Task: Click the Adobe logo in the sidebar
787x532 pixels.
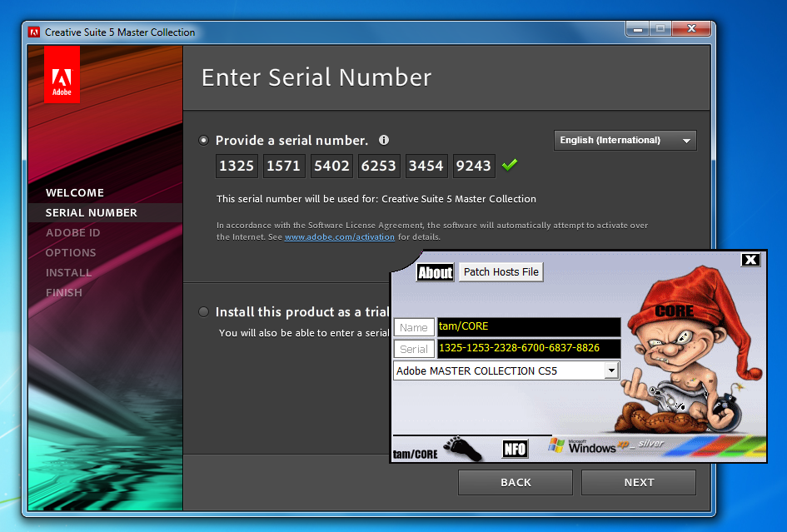Action: click(62, 75)
